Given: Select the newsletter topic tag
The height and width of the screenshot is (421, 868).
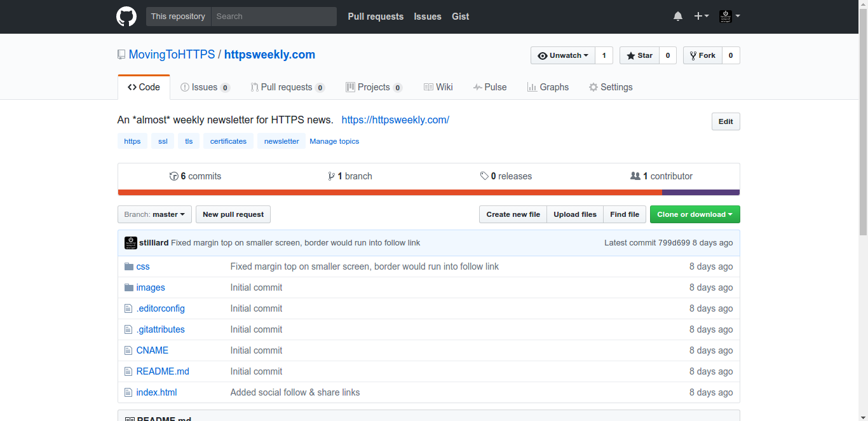Looking at the screenshot, I should click(281, 141).
